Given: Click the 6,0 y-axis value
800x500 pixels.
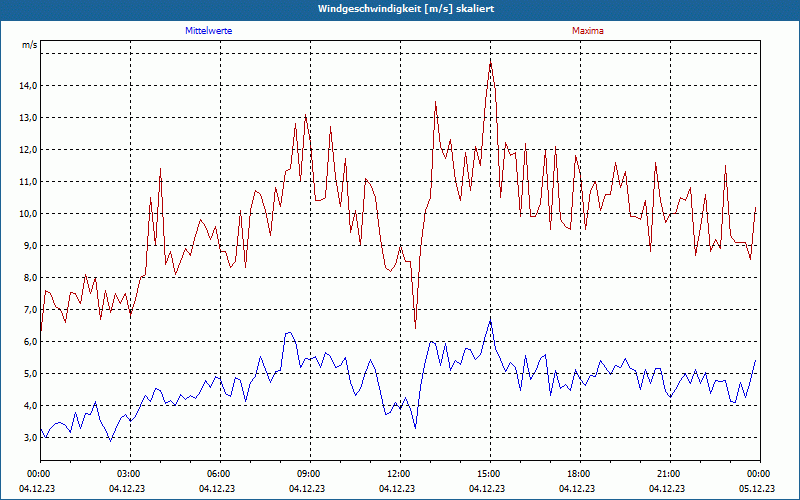Looking at the screenshot, I should (x=31, y=342).
